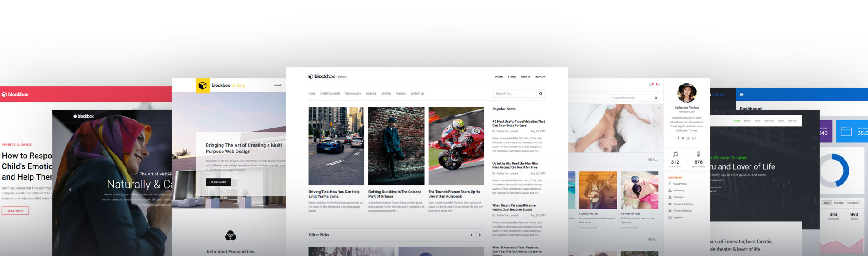Select the TODAY chart filter
This screenshot has width=868, height=256.
pos(827,203)
